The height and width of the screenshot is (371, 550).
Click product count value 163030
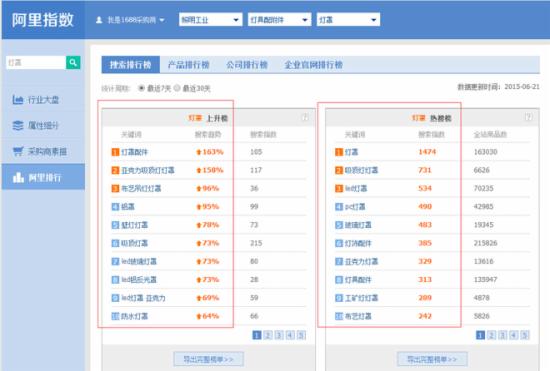[x=485, y=152]
